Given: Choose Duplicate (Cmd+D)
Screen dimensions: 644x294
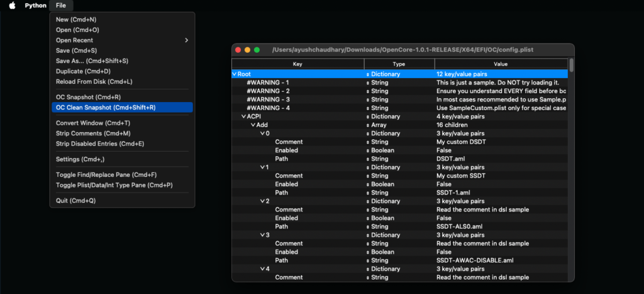Looking at the screenshot, I should pyautogui.click(x=122, y=71).
